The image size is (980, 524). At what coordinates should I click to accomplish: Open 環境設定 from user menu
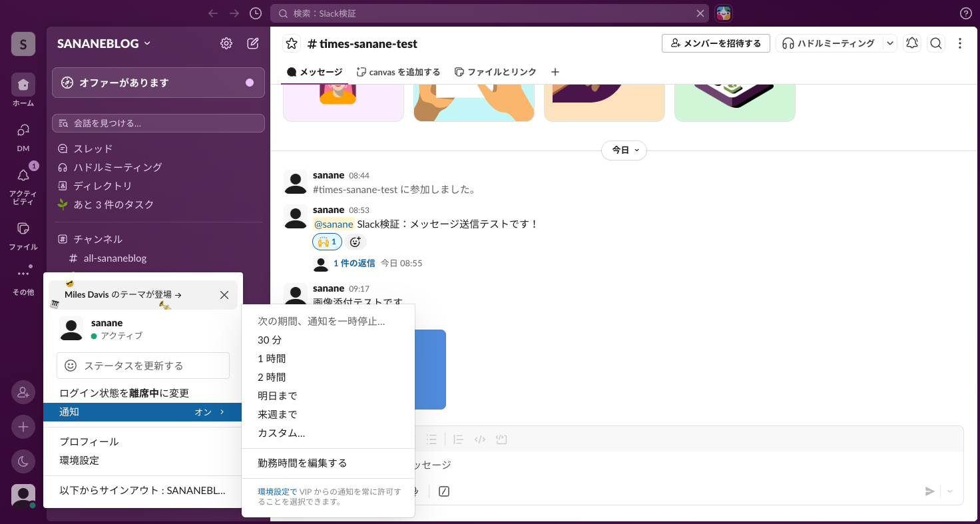coord(143,460)
